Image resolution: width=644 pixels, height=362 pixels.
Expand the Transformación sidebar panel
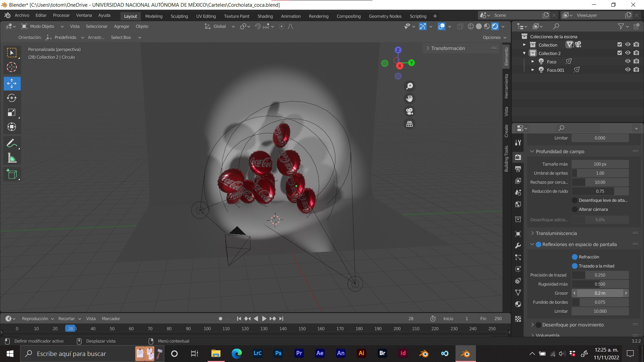tap(428, 48)
